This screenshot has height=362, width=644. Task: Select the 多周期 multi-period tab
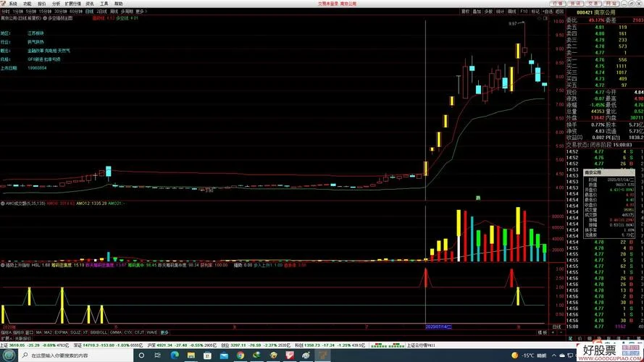127,12
